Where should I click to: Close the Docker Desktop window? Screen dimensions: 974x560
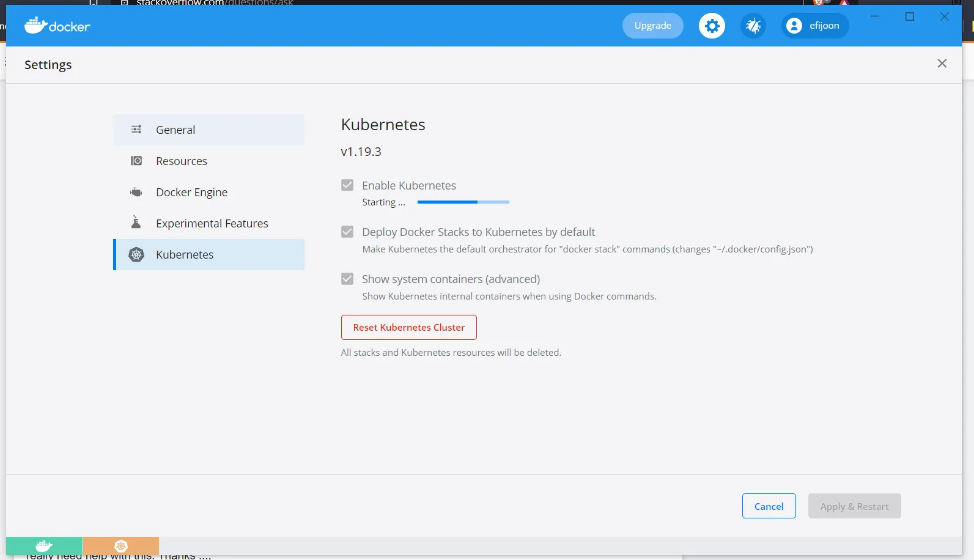click(x=945, y=17)
